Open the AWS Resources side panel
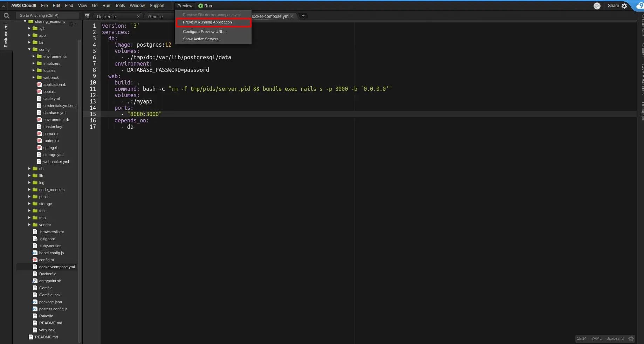Image resolution: width=644 pixels, height=344 pixels. pos(642,79)
